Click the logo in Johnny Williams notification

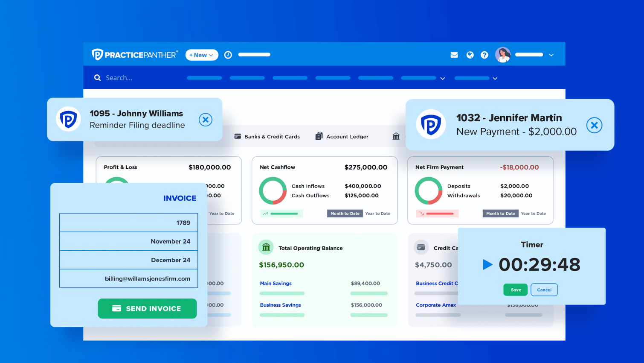[x=68, y=119]
